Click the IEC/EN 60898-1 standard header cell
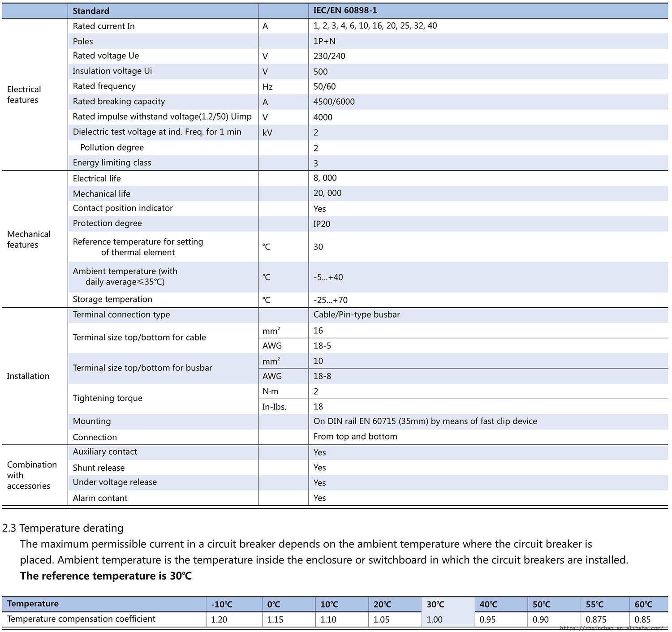672x632 pixels. pyautogui.click(x=345, y=10)
